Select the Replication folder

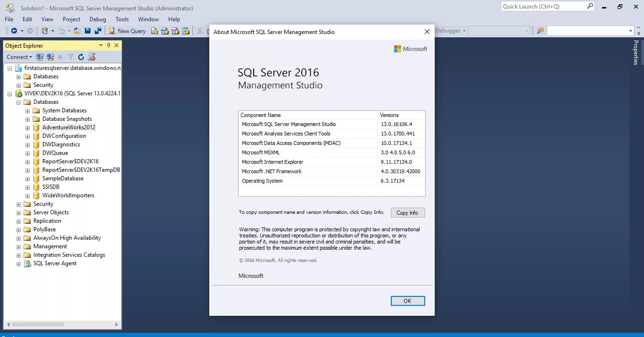pyautogui.click(x=47, y=221)
